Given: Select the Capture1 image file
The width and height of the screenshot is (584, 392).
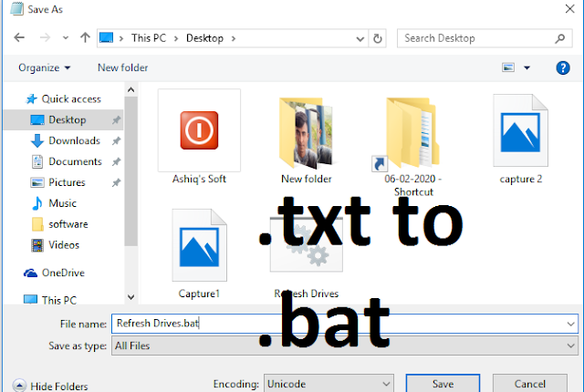Looking at the screenshot, I should click(199, 253).
